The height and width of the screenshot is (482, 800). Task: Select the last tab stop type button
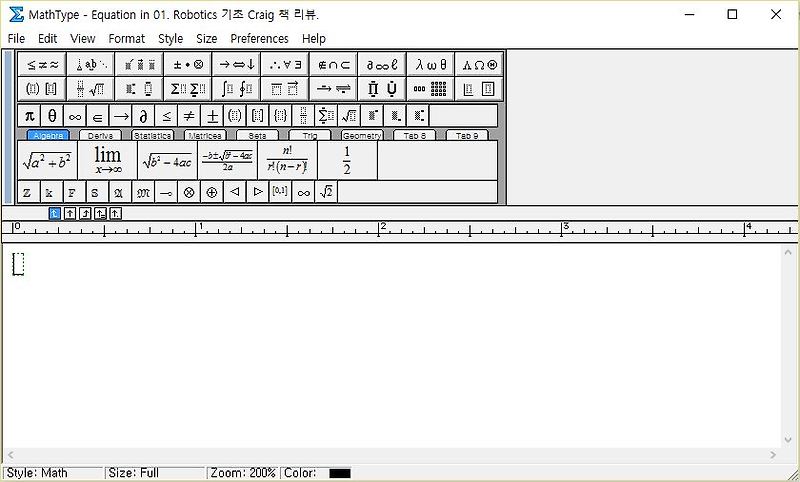pyautogui.click(x=116, y=214)
